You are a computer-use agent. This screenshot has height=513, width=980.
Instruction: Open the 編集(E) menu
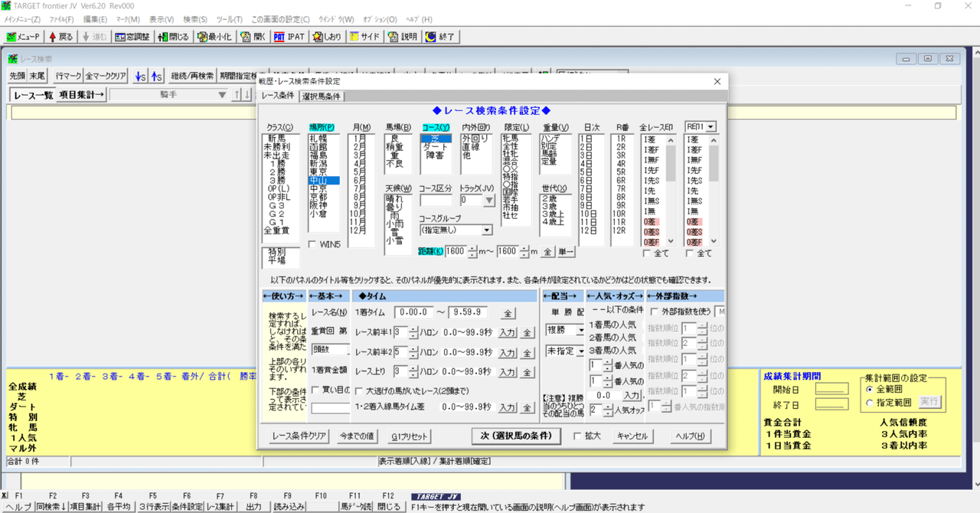[95, 19]
